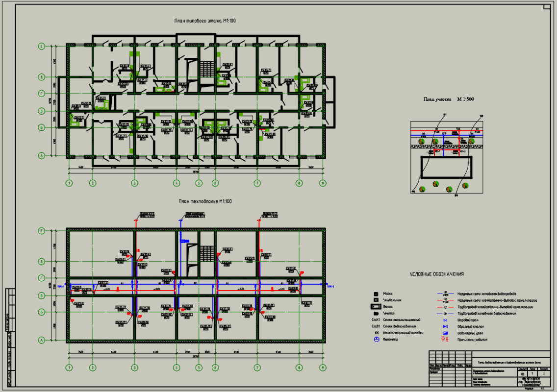Pick the Шаровой кран valve symbol
Viewport: 557px width, 392px height.
(x=445, y=319)
